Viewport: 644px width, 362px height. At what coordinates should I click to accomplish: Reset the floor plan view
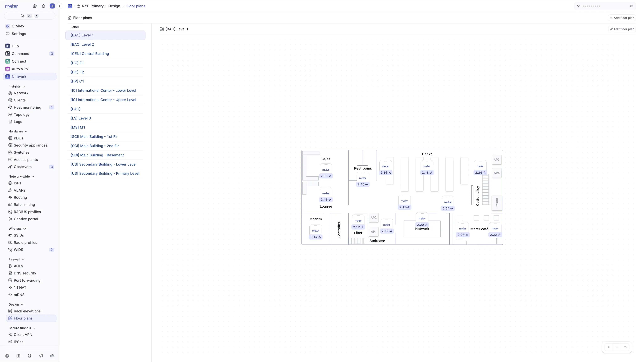tap(625, 347)
